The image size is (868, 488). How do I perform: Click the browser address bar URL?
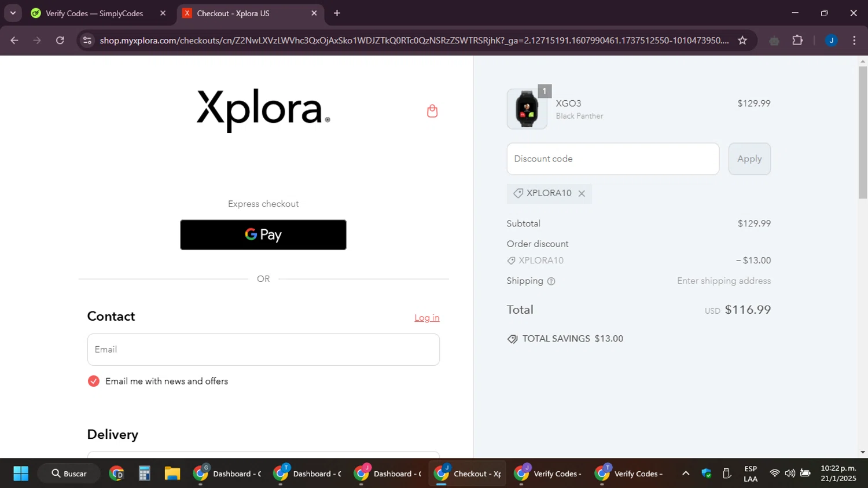(x=414, y=41)
